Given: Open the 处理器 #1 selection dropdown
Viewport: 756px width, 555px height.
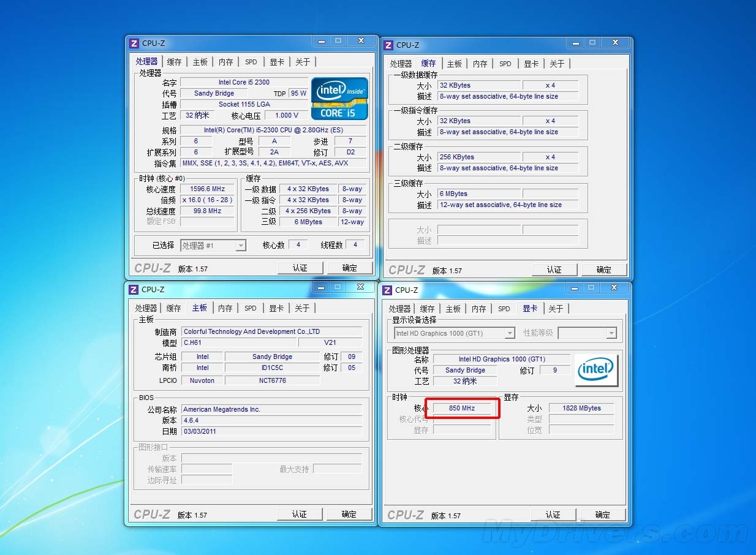Looking at the screenshot, I should pos(241,246).
